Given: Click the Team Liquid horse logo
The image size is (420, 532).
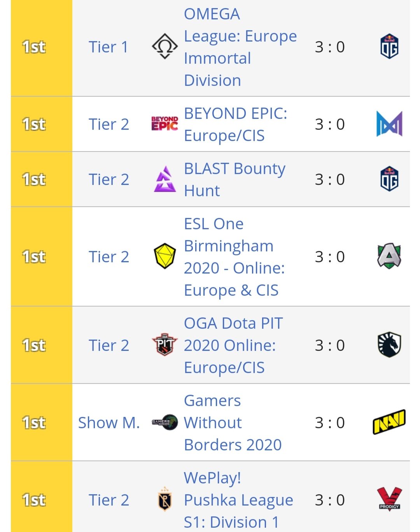Looking at the screenshot, I should tap(389, 345).
